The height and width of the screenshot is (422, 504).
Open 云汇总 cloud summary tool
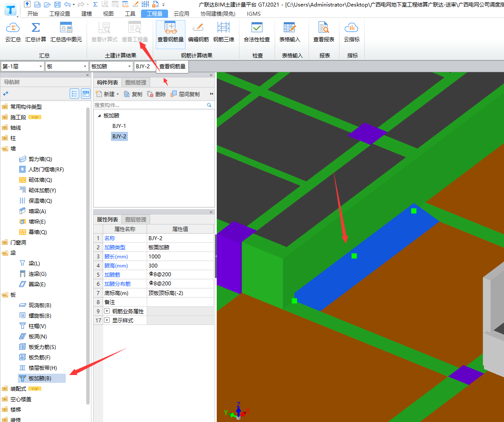point(13,33)
